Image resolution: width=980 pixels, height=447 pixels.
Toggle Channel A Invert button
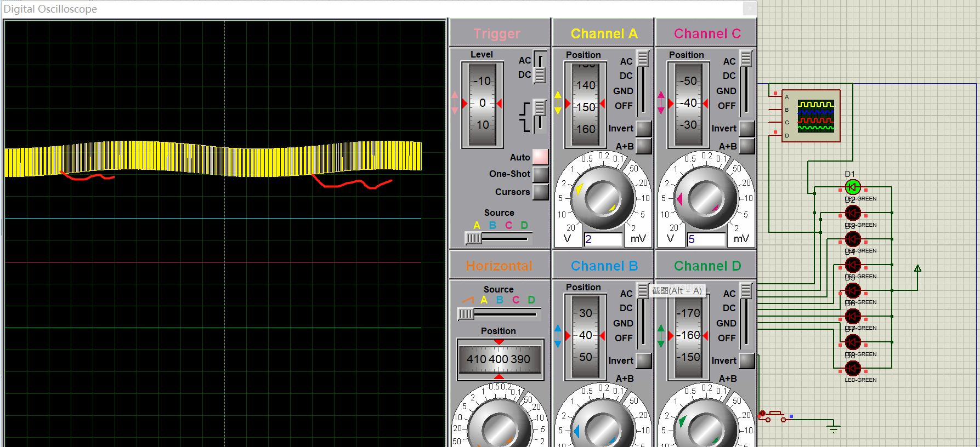[644, 128]
